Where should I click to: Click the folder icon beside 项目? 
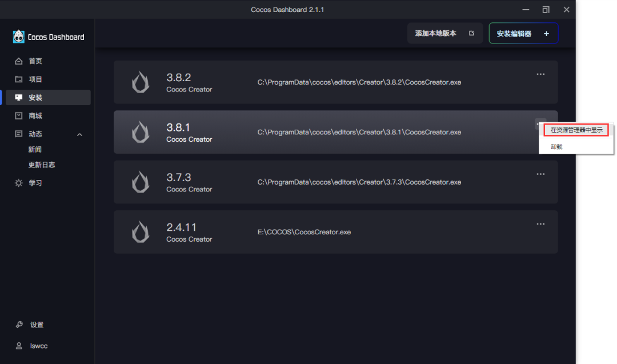pyautogui.click(x=18, y=79)
